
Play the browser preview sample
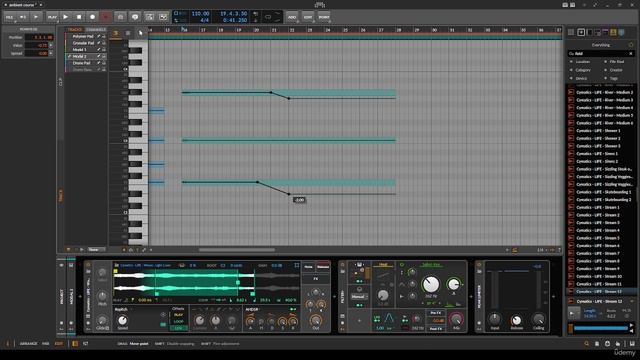pyautogui.click(x=573, y=313)
